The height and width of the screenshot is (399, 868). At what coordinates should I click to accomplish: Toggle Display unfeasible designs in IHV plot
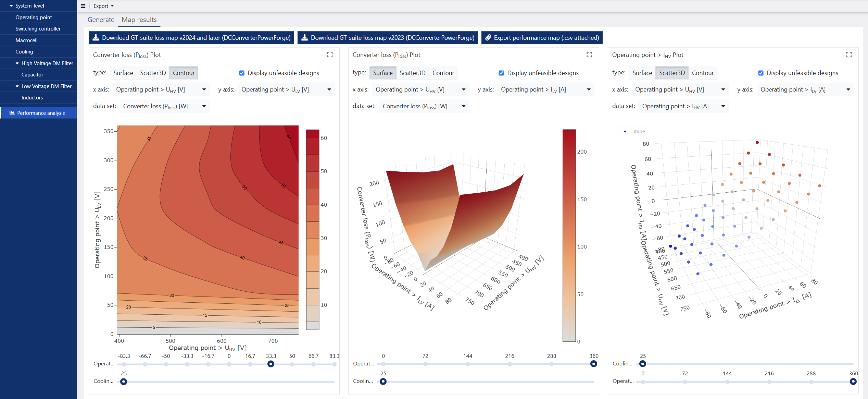(761, 73)
